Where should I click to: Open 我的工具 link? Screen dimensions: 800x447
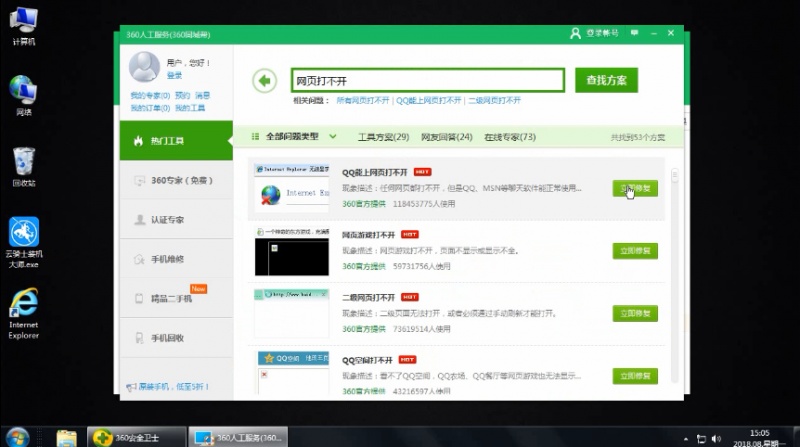(x=190, y=108)
